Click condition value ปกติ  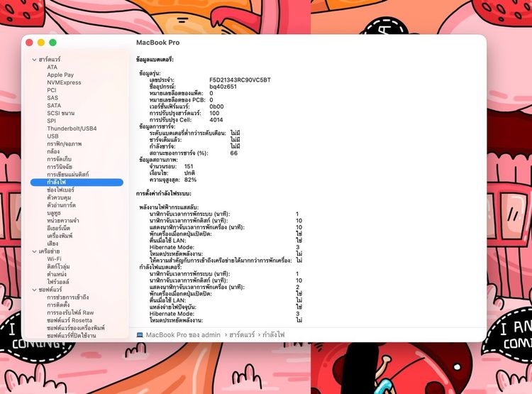click(189, 173)
